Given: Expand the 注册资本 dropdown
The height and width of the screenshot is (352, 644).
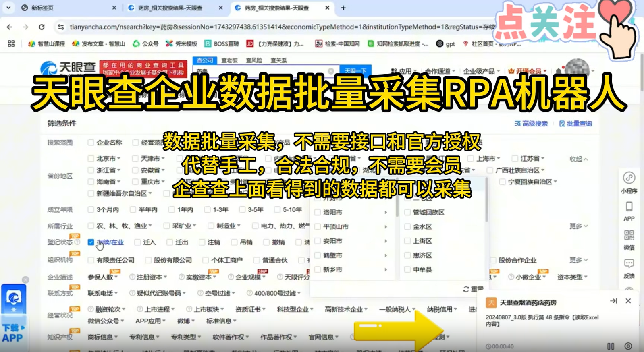Looking at the screenshot, I should 152,277.
